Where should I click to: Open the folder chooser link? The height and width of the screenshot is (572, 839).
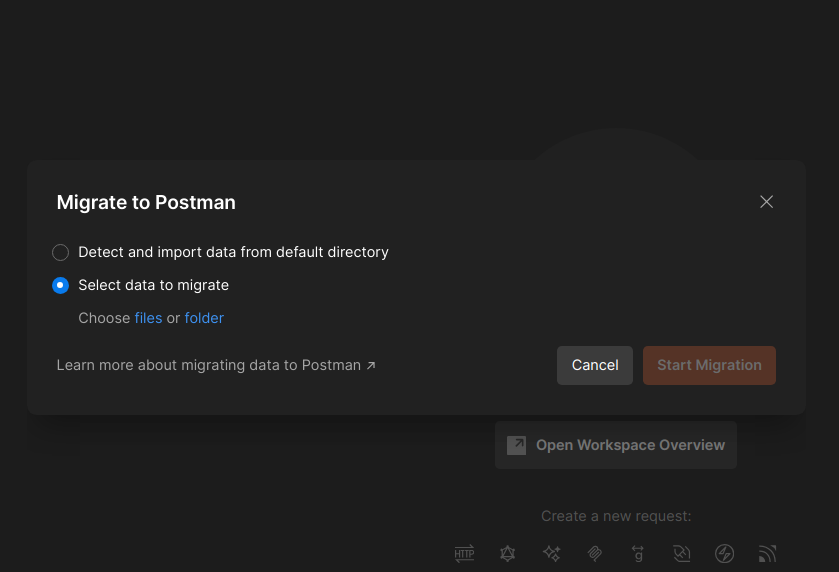click(204, 318)
